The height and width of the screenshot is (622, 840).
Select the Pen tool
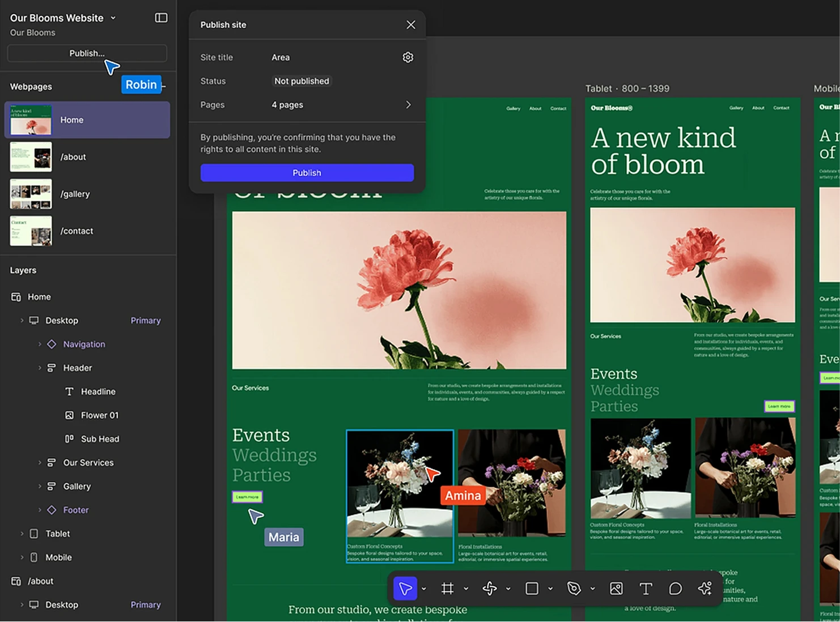coord(574,589)
